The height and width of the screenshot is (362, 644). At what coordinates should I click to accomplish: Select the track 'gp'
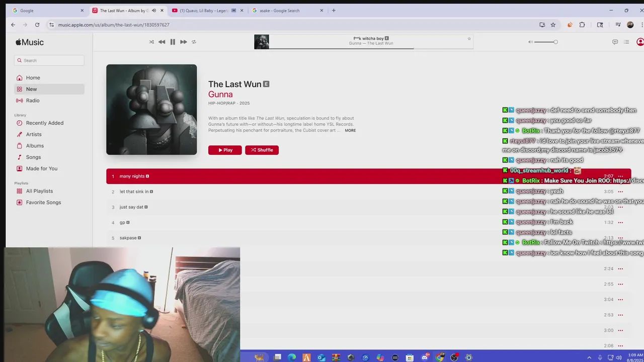click(x=368, y=222)
